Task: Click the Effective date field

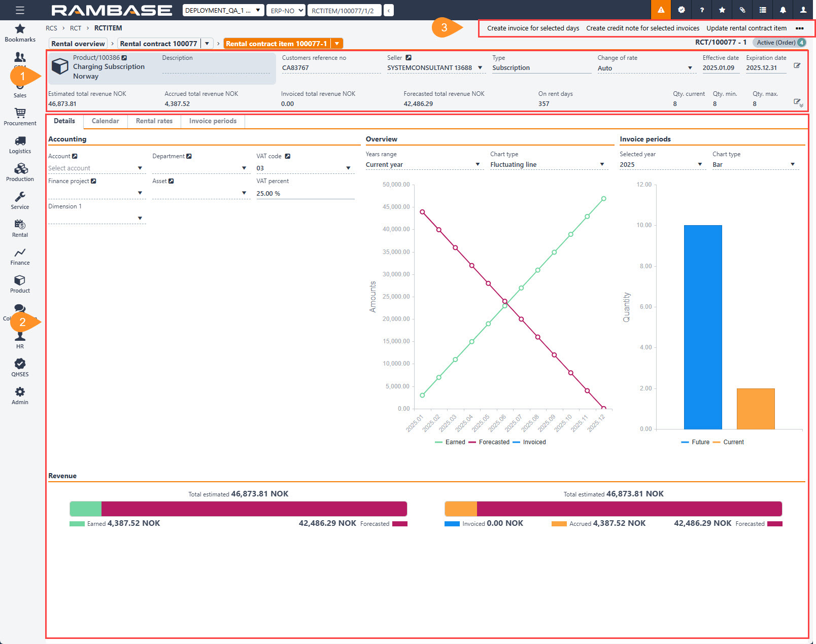Action: [718, 68]
